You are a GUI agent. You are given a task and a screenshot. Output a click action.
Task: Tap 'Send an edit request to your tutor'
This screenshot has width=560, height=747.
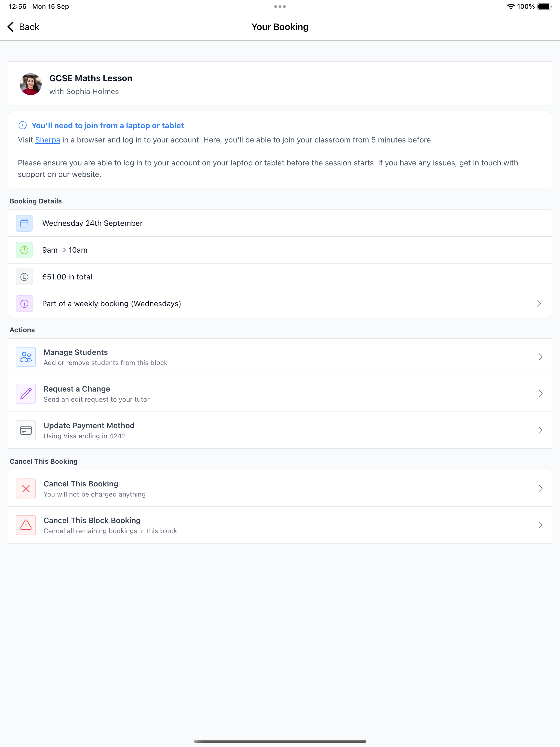point(97,399)
